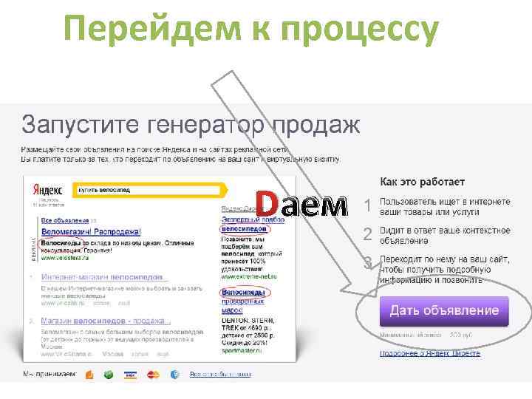Open the «Подробнее о Яндекс.Директе» link
This screenshot has width=532, height=399.
(430, 353)
